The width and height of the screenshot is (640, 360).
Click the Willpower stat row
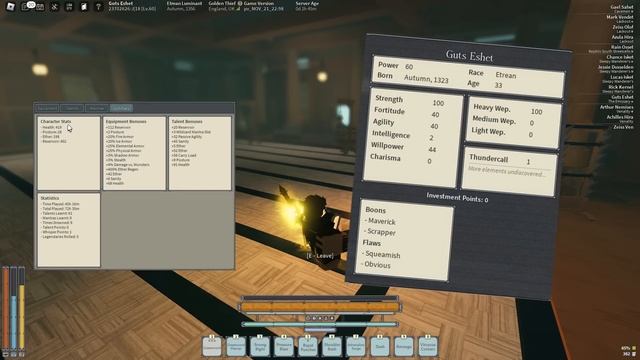click(403, 147)
